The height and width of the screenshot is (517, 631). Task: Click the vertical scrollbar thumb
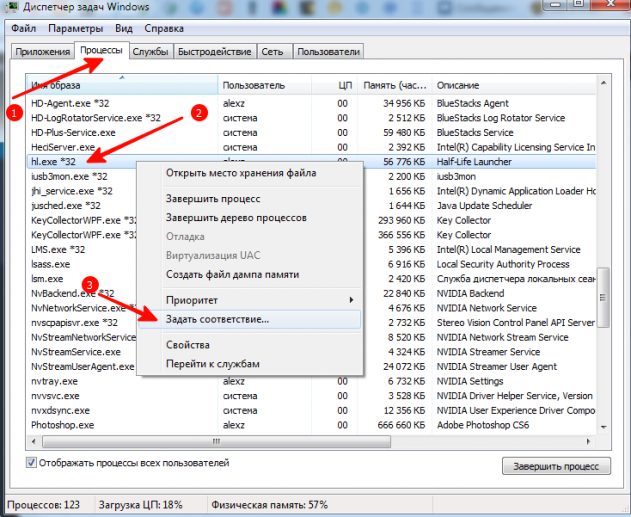pos(603,297)
